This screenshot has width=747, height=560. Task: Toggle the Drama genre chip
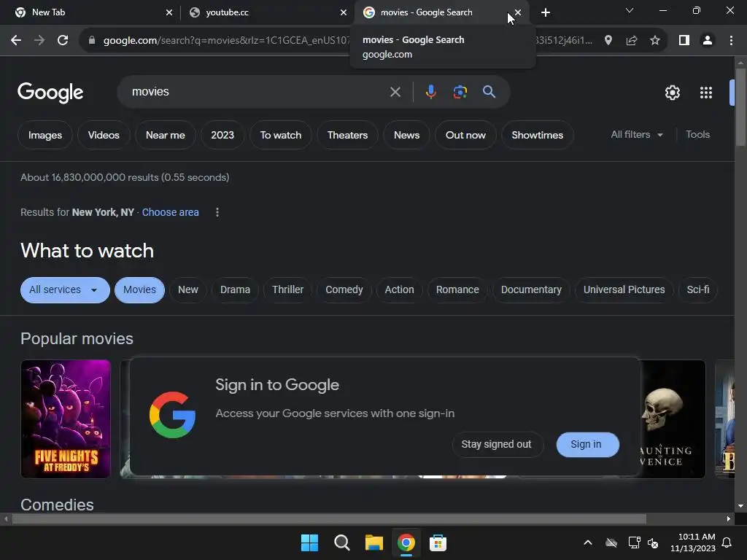pos(235,290)
